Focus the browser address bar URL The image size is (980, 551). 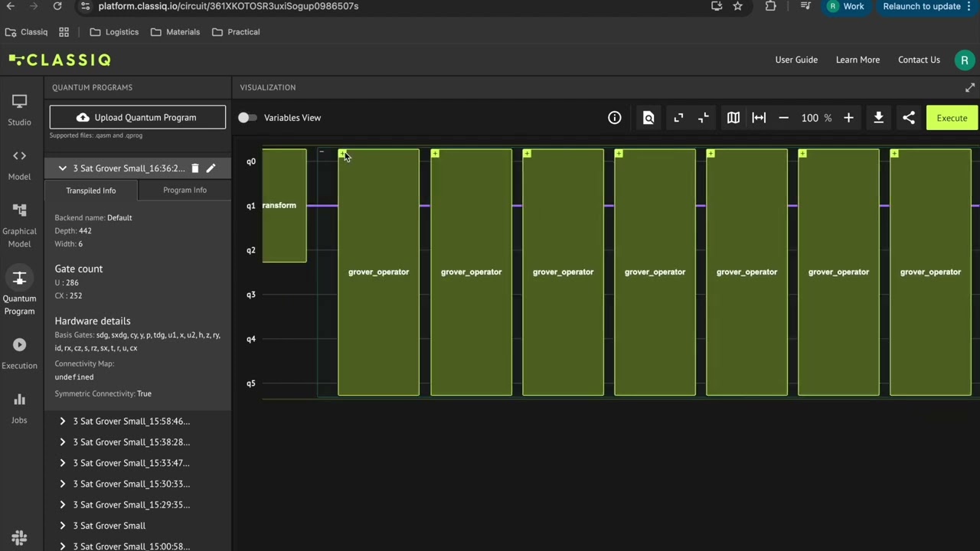coord(228,6)
